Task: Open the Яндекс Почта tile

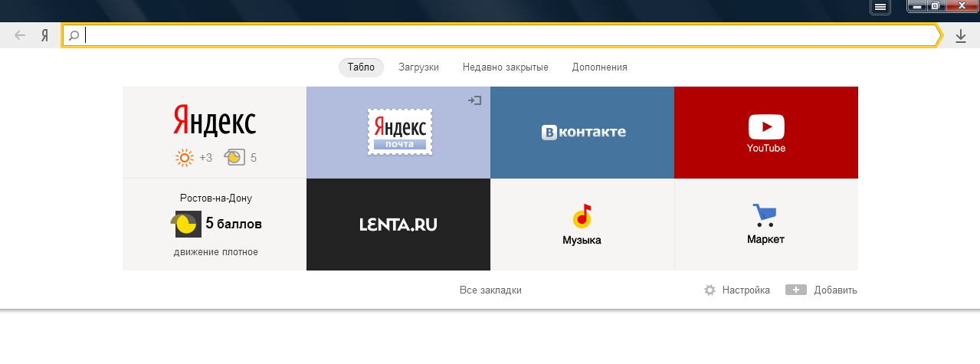Action: (398, 132)
